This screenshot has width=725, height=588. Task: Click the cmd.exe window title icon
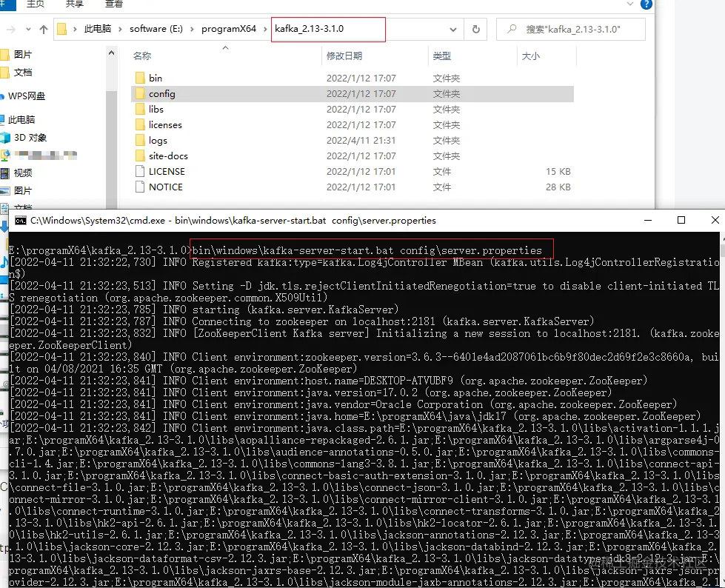tap(20, 221)
